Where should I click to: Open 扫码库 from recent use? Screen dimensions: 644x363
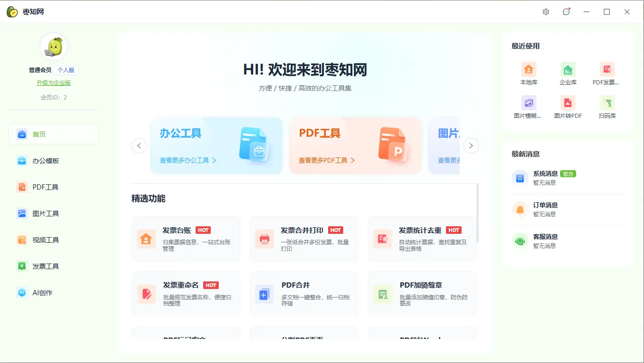(x=607, y=107)
